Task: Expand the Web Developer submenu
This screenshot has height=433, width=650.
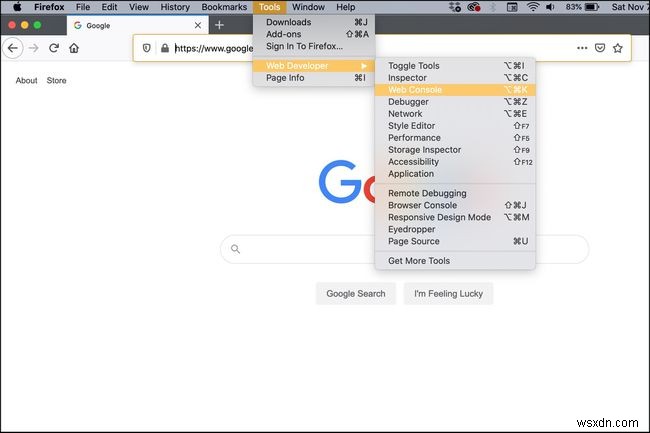Action: click(x=314, y=65)
